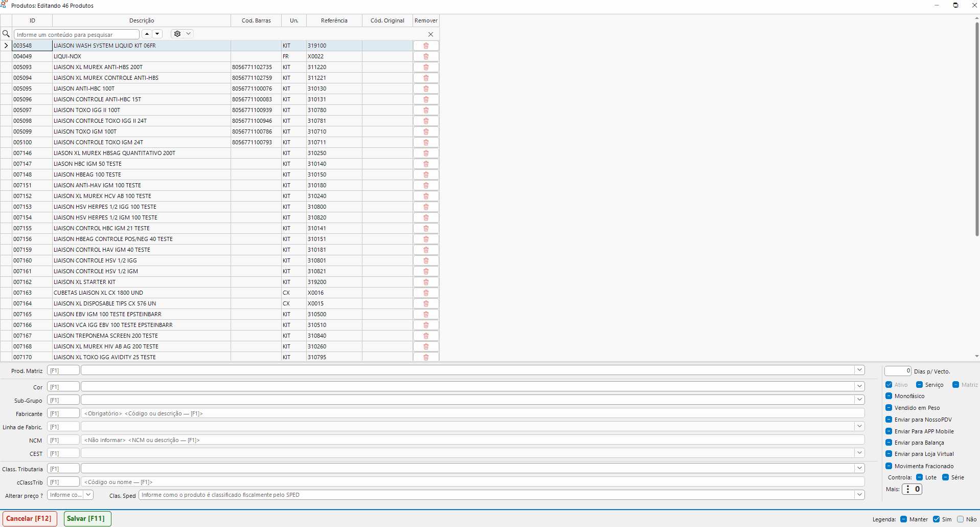This screenshot has height=527, width=980.
Task: Remove LIAISON TOXO IGM 100T row
Action: pyautogui.click(x=426, y=131)
